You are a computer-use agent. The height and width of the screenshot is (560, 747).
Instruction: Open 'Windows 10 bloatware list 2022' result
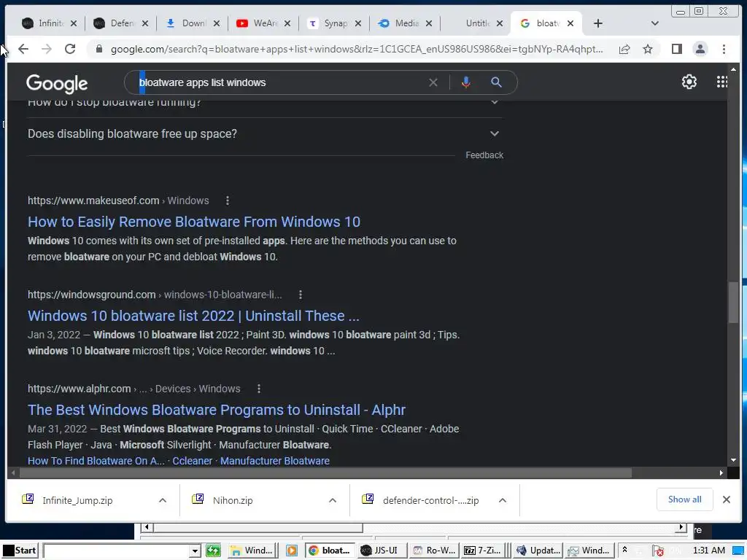pyautogui.click(x=193, y=316)
